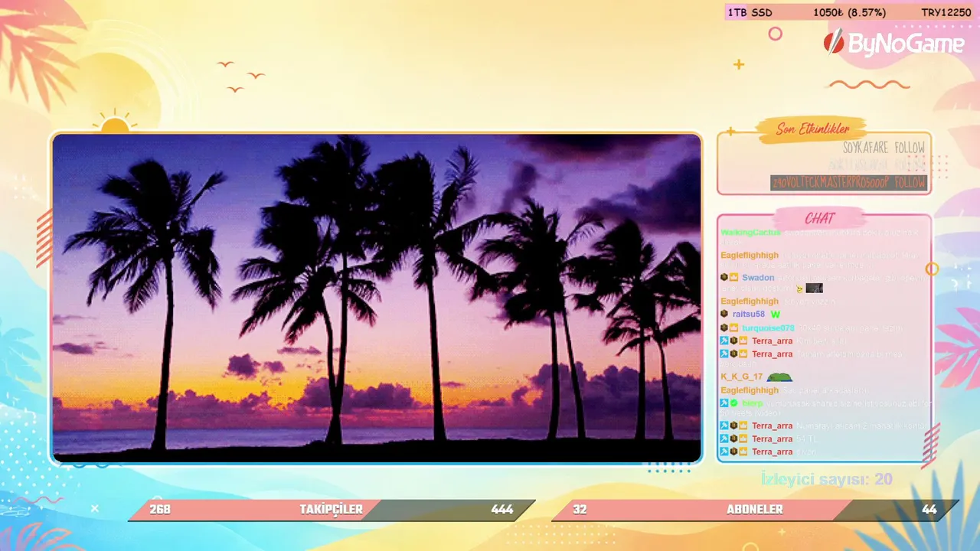Image resolution: width=980 pixels, height=551 pixels.
Task: Click the K_K_G_17 username in chat
Action: (x=742, y=377)
